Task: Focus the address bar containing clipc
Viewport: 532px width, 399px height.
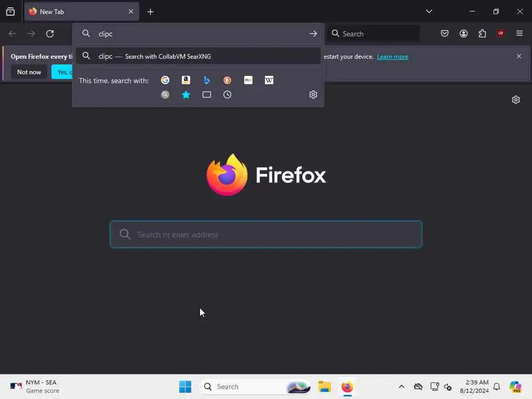Action: coord(198,34)
